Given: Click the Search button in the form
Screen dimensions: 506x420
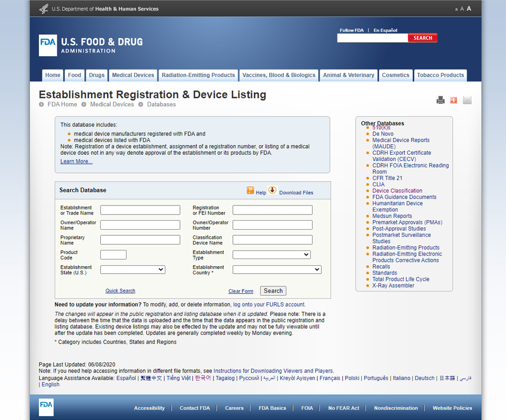Looking at the screenshot, I should (273, 291).
